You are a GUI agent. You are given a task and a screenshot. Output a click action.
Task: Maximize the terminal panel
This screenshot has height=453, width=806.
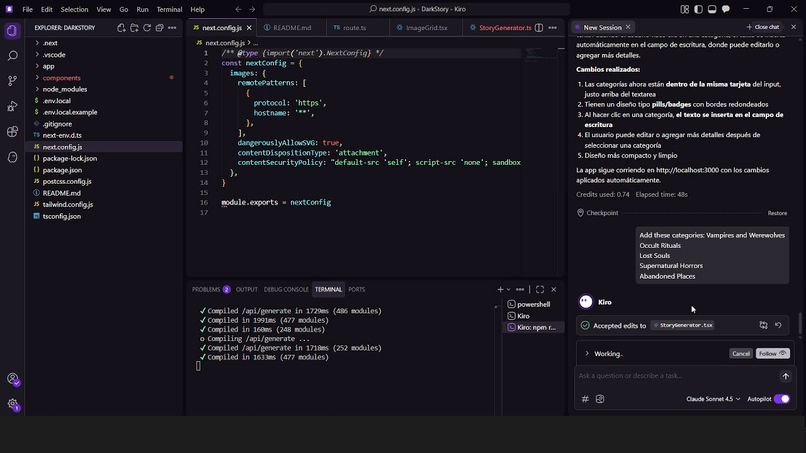[540, 289]
